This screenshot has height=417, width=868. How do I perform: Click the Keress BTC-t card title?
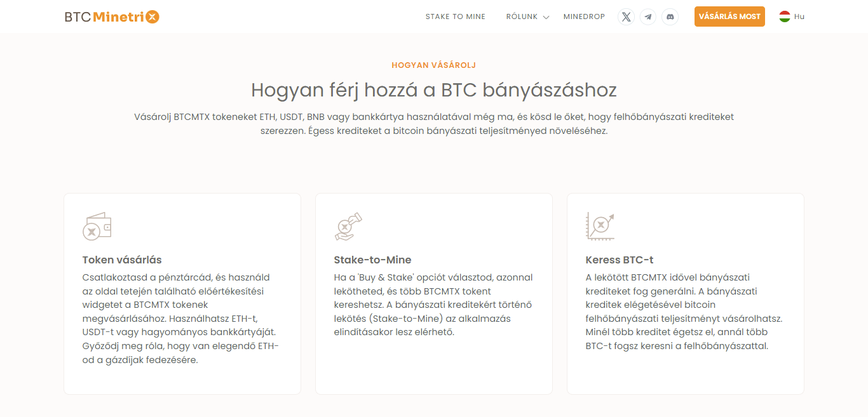click(620, 260)
